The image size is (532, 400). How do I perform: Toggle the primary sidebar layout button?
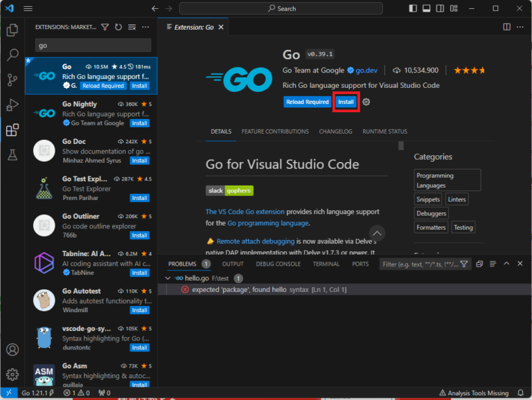[414, 8]
